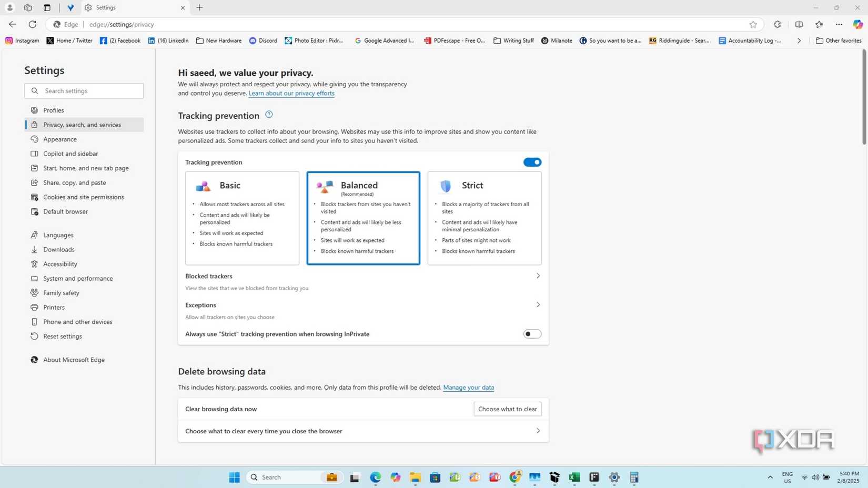Disable the Tracking prevention toggle
The width and height of the screenshot is (868, 488).
click(532, 162)
